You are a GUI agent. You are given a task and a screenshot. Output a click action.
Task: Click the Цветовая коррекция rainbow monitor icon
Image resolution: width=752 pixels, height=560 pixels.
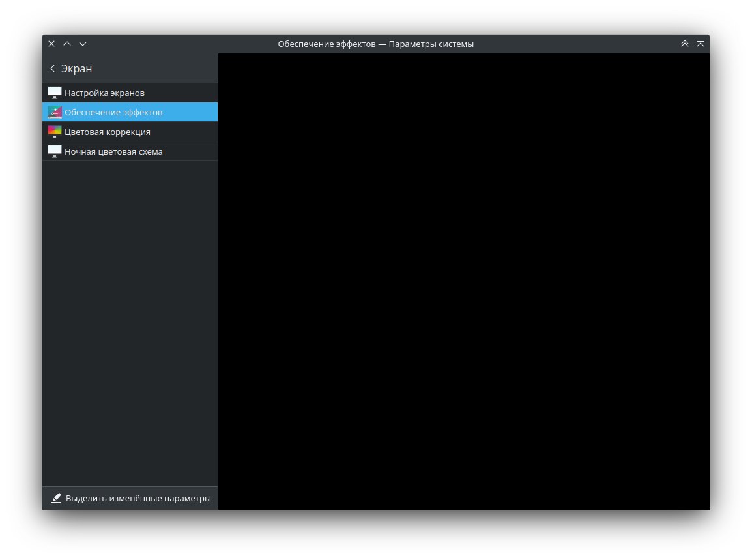click(55, 132)
